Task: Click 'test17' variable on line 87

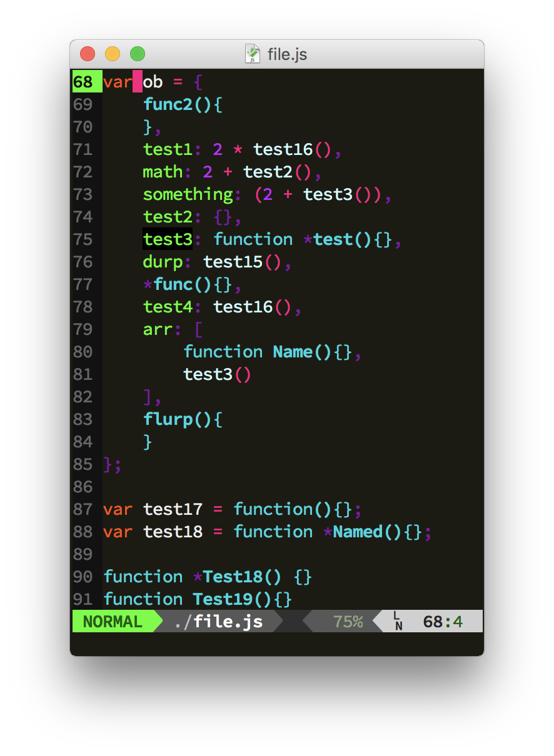Action: [173, 509]
